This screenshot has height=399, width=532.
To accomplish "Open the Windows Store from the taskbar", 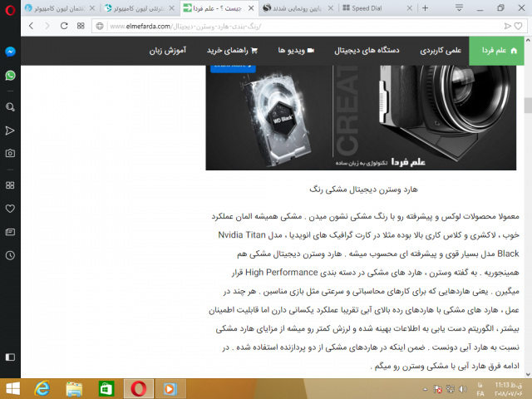I will pyautogui.click(x=106, y=388).
